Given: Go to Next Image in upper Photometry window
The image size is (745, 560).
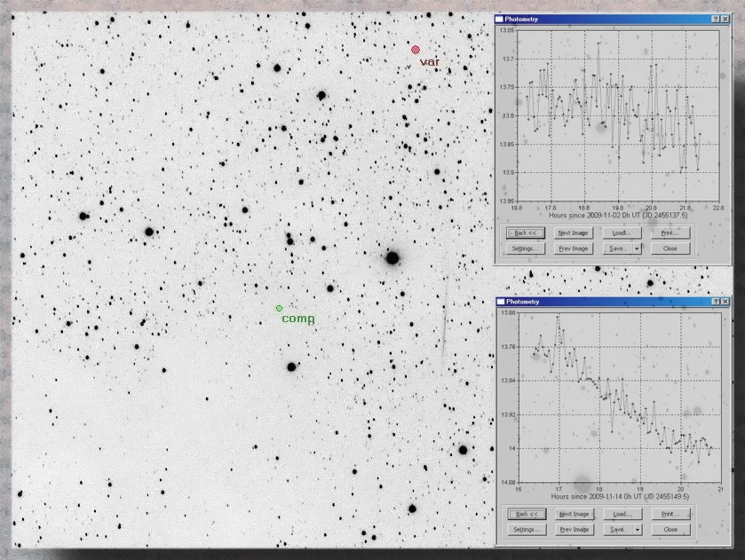Looking at the screenshot, I should (574, 233).
